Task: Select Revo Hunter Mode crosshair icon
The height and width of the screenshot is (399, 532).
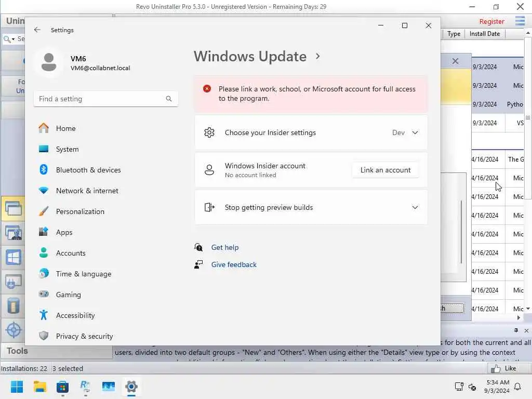Action: pyautogui.click(x=13, y=330)
